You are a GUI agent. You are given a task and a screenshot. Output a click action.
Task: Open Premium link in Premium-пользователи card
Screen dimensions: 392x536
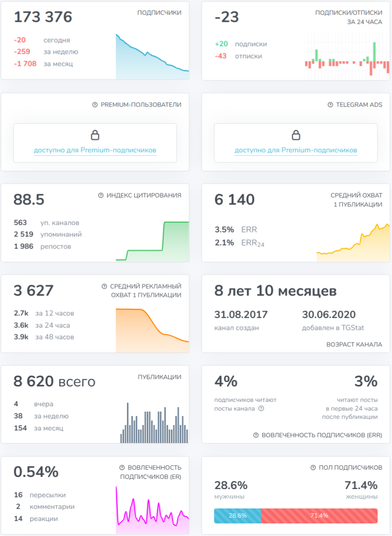[x=95, y=150]
